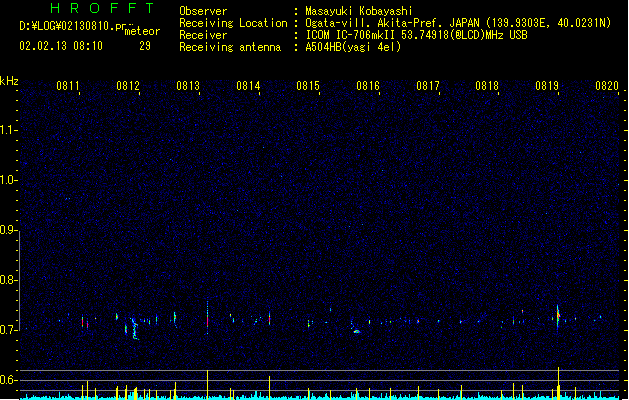Click the 0817 time marker

pos(428,86)
